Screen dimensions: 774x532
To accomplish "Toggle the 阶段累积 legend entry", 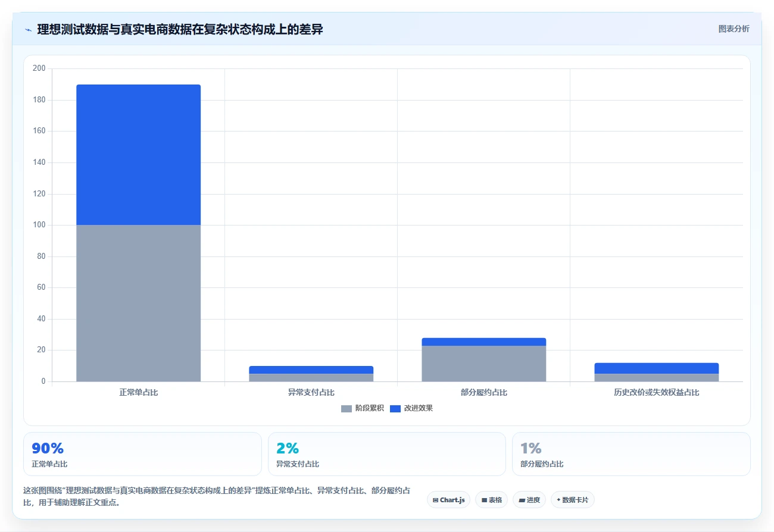I will [362, 408].
